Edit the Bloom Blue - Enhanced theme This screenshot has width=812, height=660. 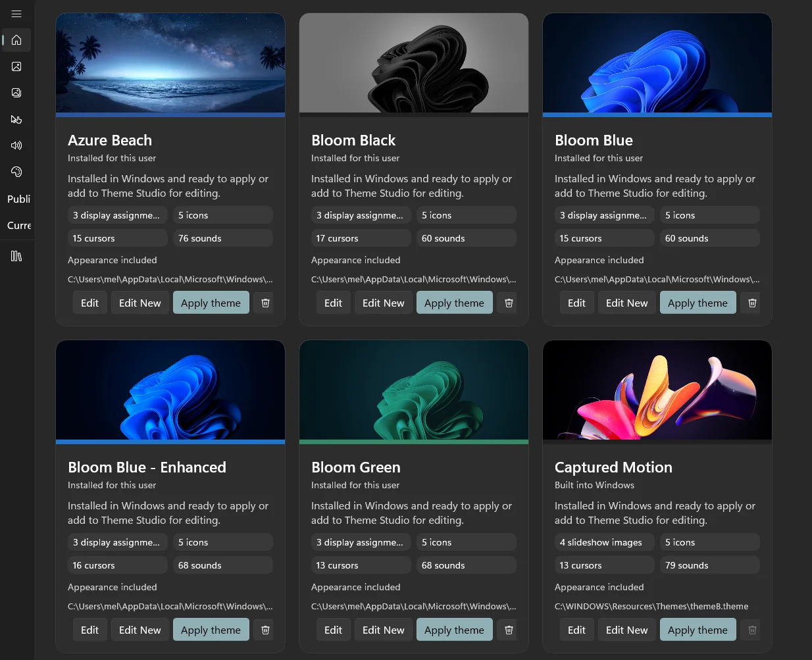tap(89, 630)
